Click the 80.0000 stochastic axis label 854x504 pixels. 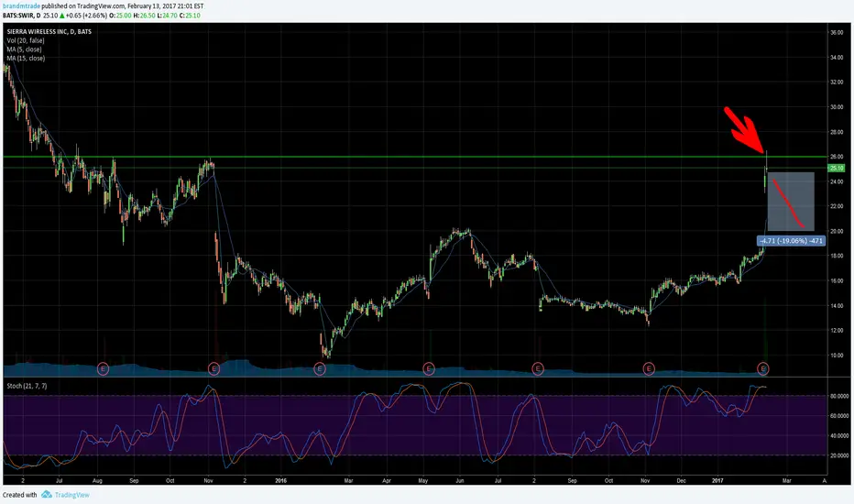839,396
